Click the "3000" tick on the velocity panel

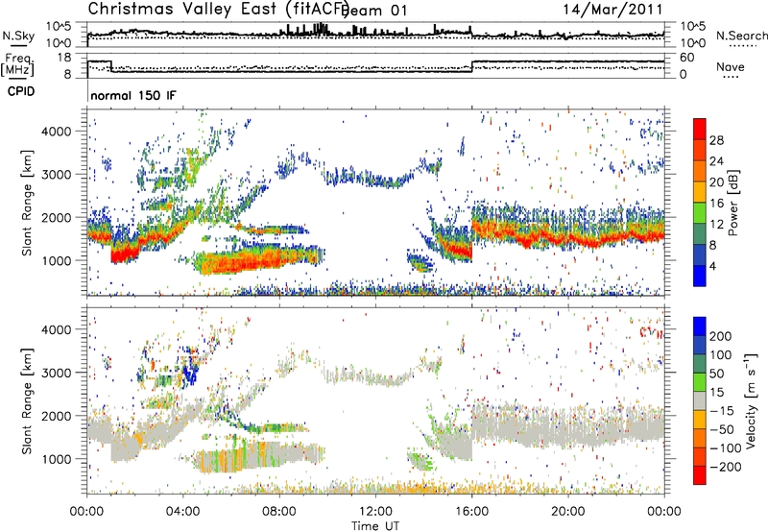point(56,373)
